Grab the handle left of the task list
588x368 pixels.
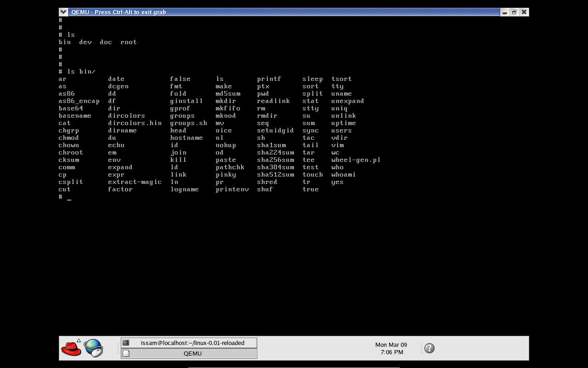pos(118,348)
